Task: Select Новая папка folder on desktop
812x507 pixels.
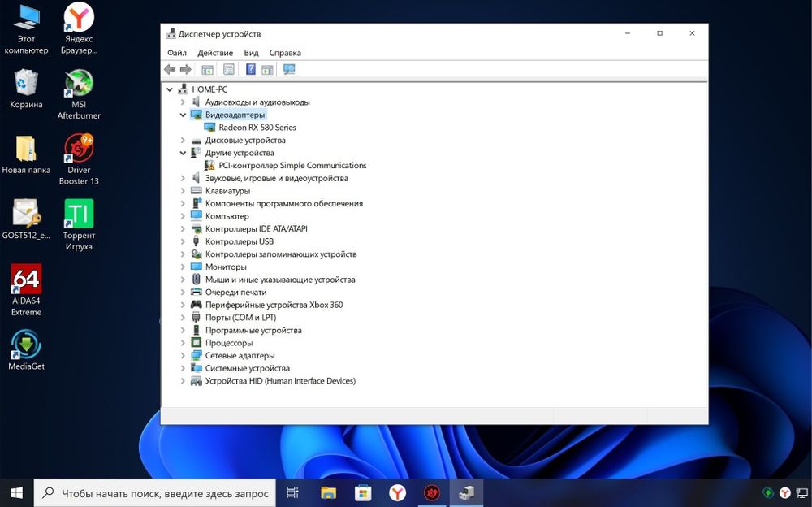Action: coord(27,154)
